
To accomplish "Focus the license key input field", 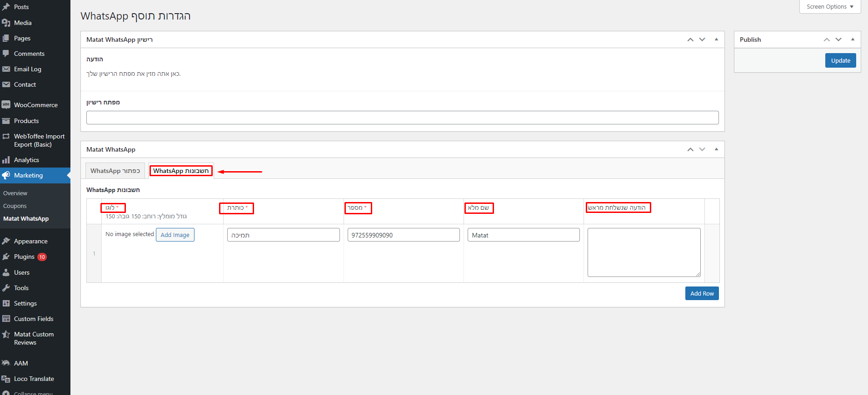I will point(402,118).
